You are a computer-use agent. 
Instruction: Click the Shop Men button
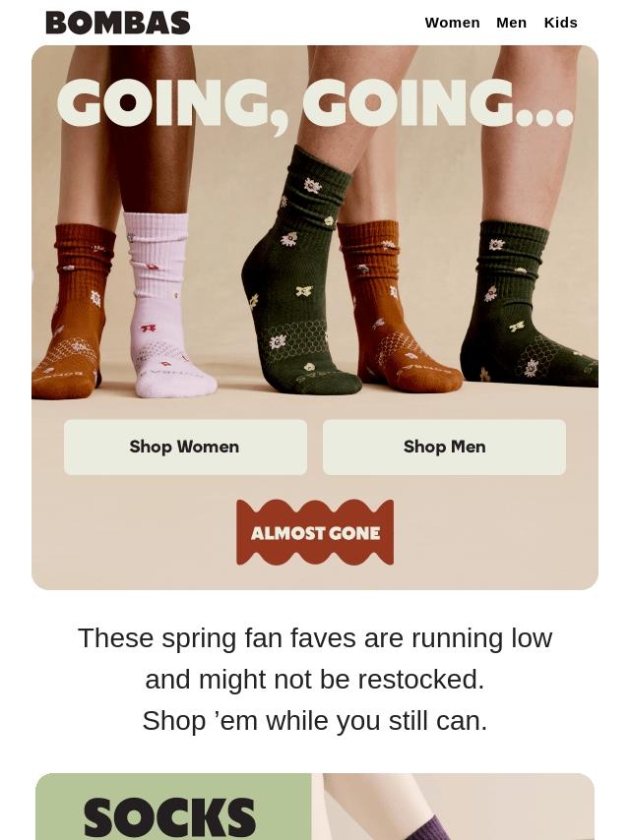445,447
